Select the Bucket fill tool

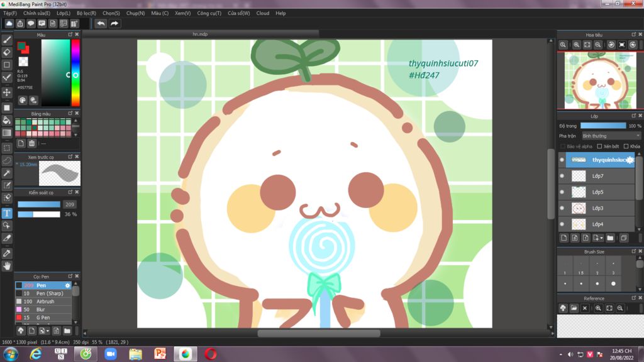[x=6, y=120]
